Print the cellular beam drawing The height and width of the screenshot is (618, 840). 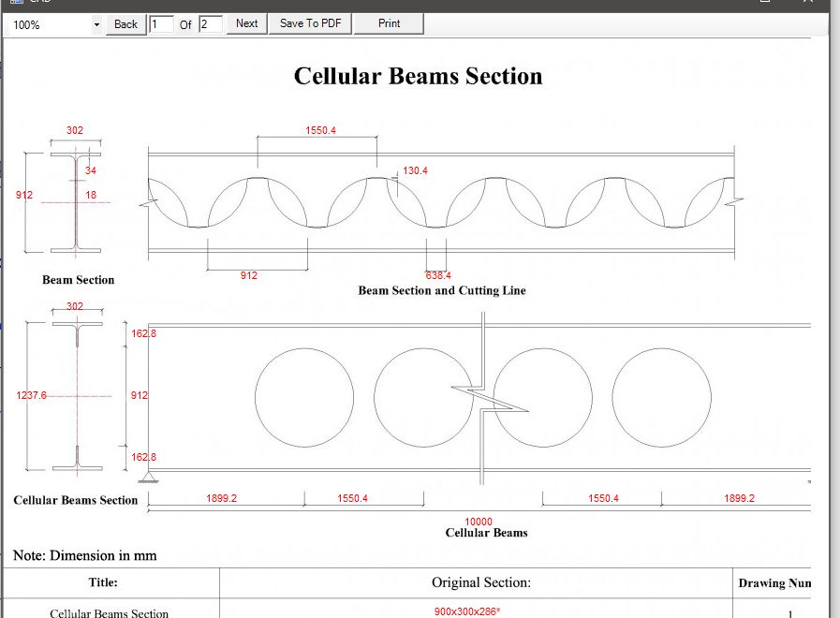[389, 23]
